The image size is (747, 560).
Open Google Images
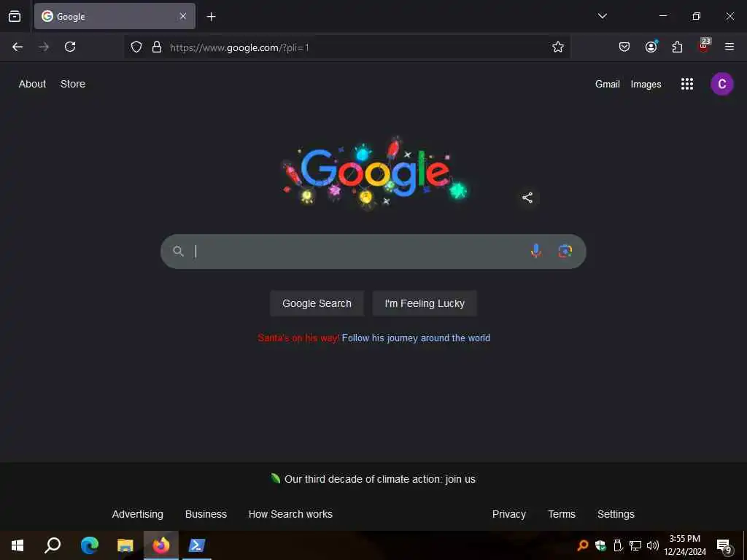[646, 85]
